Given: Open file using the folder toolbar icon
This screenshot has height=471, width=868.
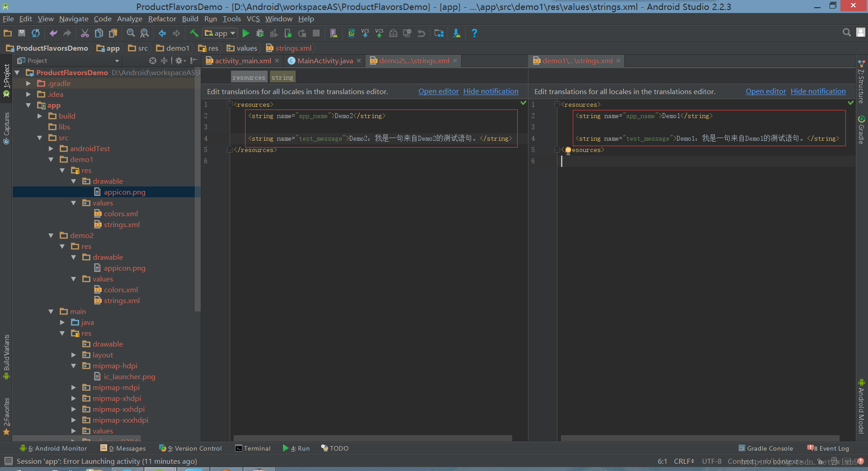Looking at the screenshot, I should [x=8, y=33].
